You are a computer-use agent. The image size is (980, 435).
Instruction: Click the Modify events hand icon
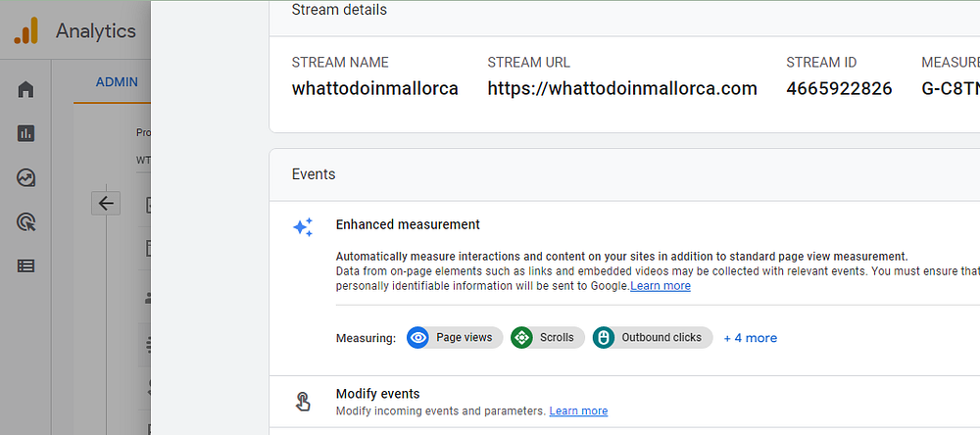pos(303,402)
